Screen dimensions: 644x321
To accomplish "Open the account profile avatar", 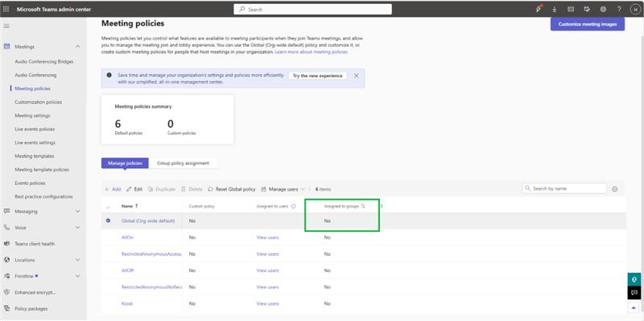I will 635,10.
